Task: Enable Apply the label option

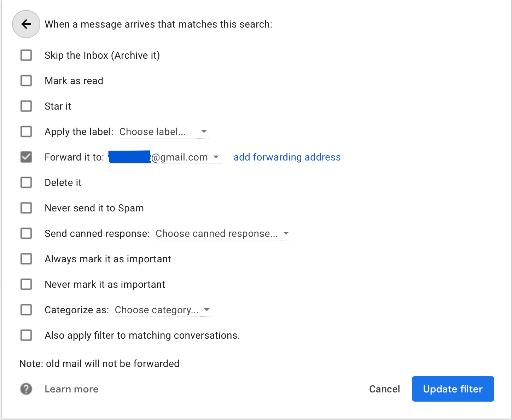Action: pyautogui.click(x=26, y=132)
